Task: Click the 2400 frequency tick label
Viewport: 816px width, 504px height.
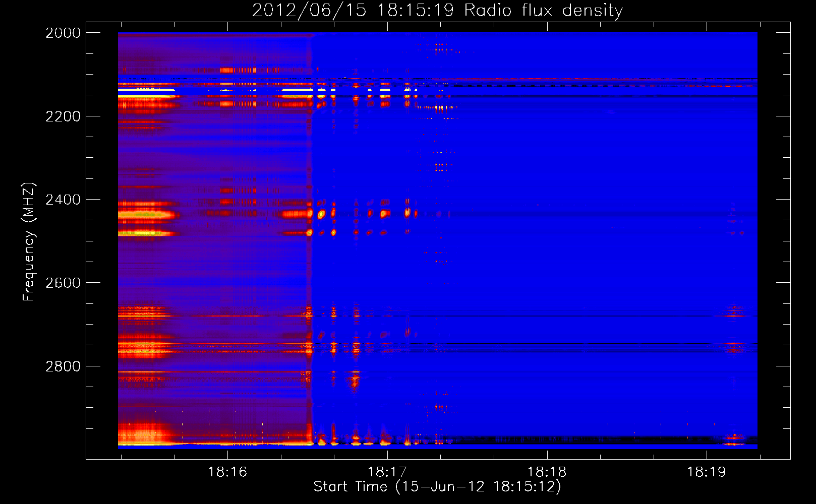Action: pos(63,200)
